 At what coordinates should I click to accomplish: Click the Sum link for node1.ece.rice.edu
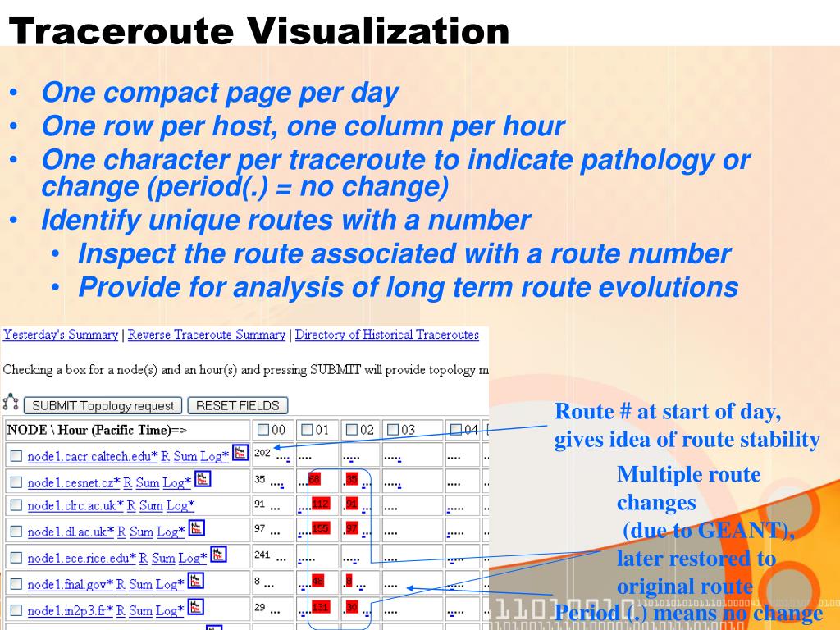tap(163, 558)
